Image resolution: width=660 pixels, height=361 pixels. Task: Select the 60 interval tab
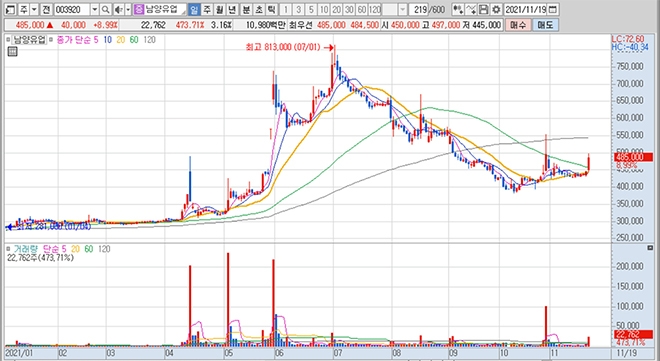362,9
